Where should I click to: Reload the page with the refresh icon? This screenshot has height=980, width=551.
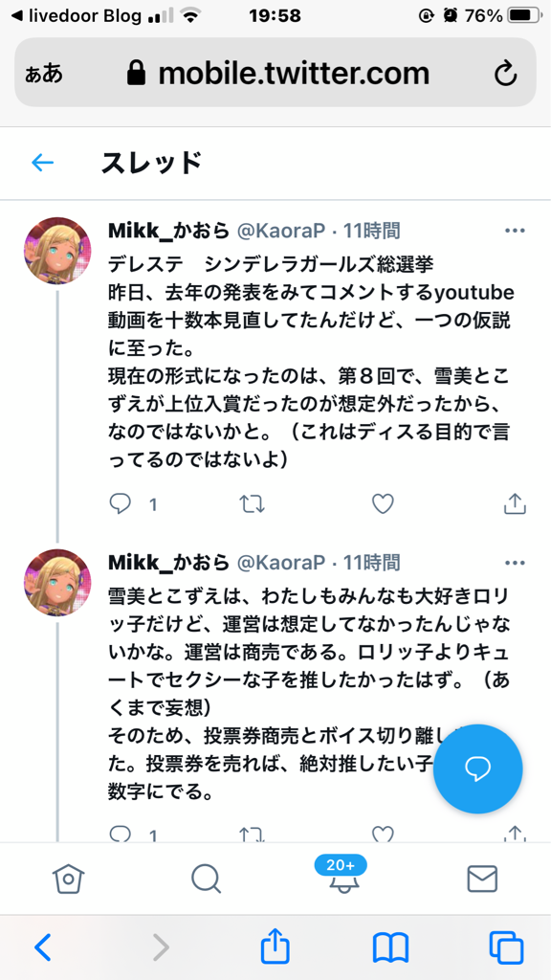[x=505, y=74]
